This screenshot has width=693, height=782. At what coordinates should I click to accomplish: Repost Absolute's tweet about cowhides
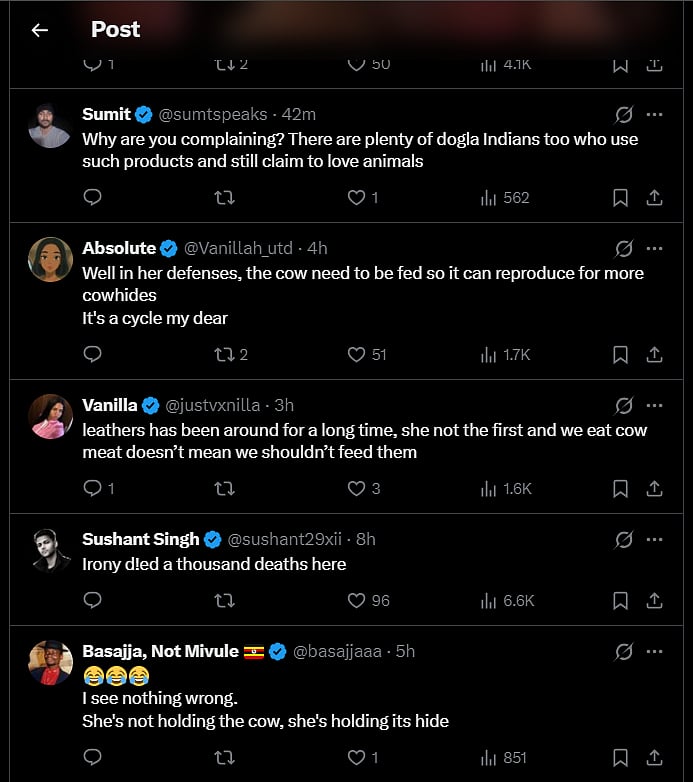coord(225,354)
